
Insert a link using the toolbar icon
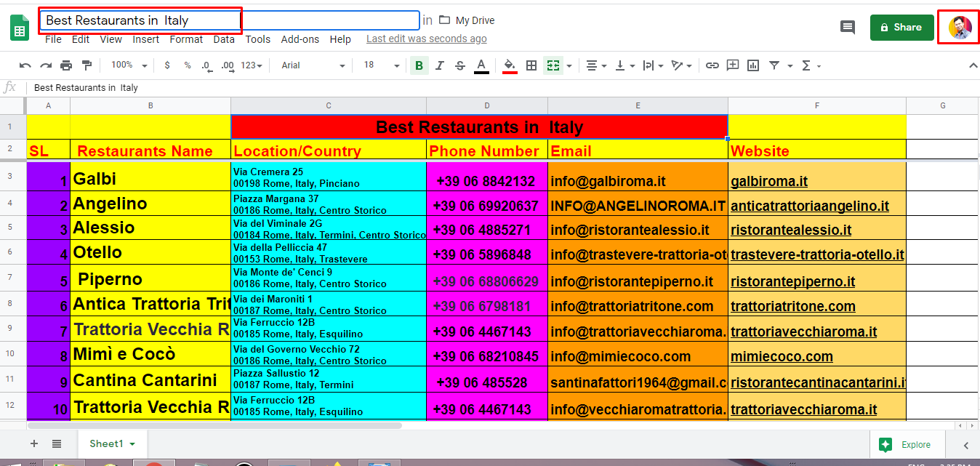pos(712,65)
